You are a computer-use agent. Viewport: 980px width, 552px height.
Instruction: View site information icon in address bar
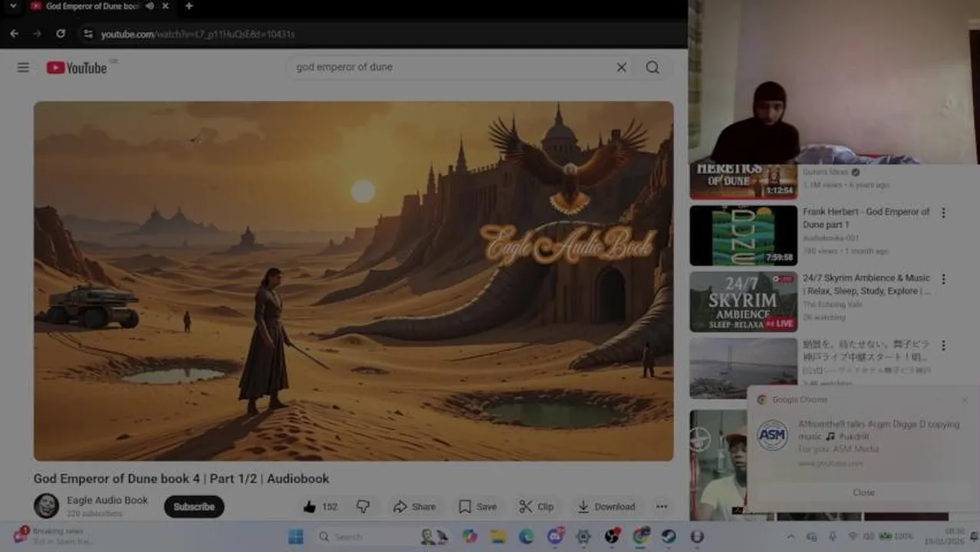pos(88,34)
